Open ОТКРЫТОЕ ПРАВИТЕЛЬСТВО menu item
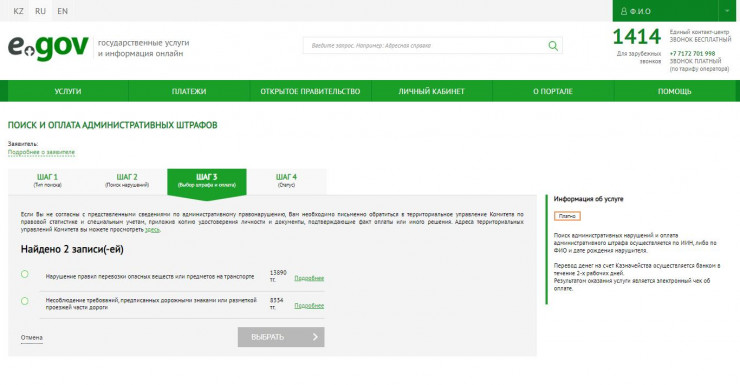 coord(311,91)
